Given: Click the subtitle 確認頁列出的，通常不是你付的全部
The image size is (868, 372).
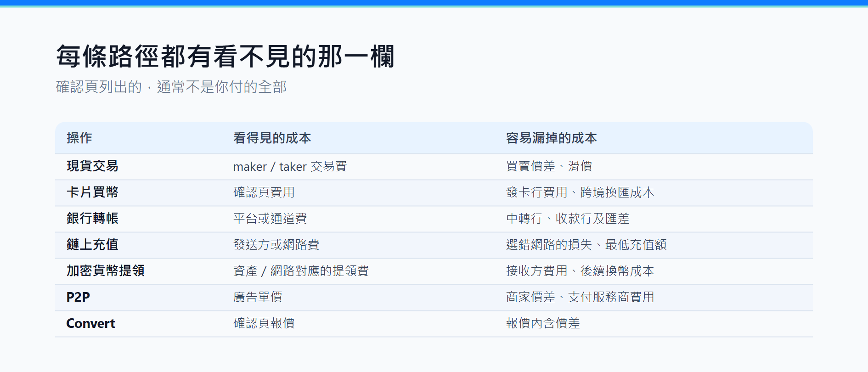Looking at the screenshot, I should pos(171,87).
